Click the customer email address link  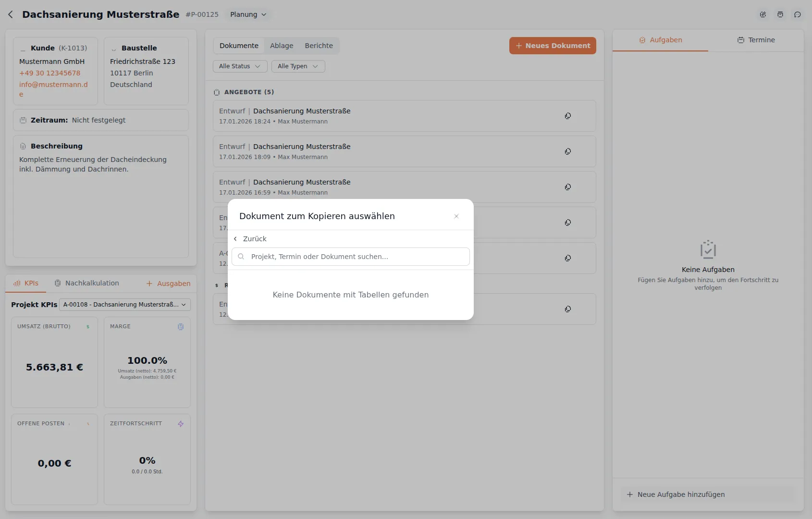53,85
